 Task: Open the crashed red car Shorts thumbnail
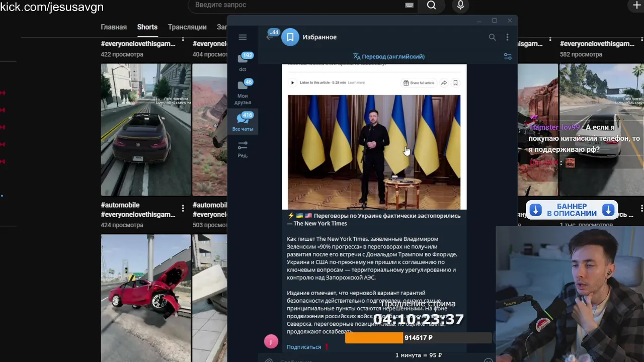coord(146,298)
